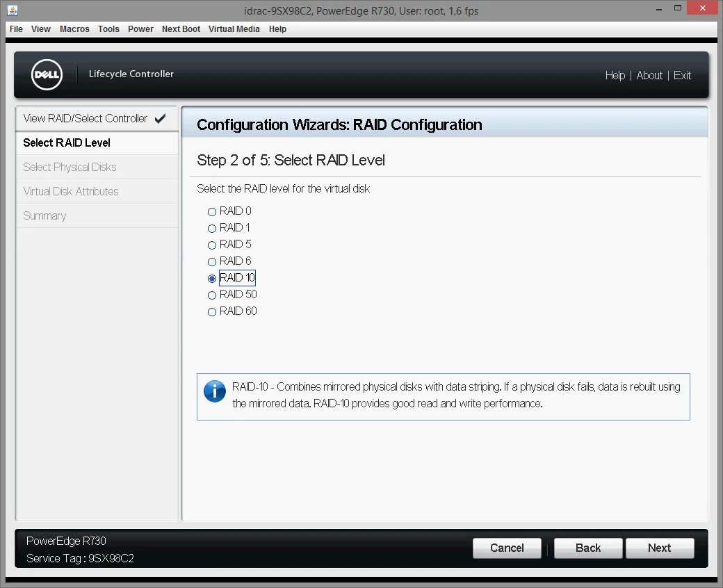Click the Exit link
The height and width of the screenshot is (588, 723).
(682, 75)
